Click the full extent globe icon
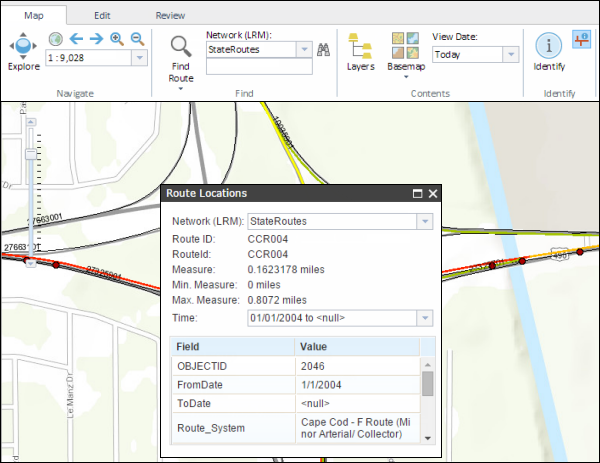 click(56, 39)
